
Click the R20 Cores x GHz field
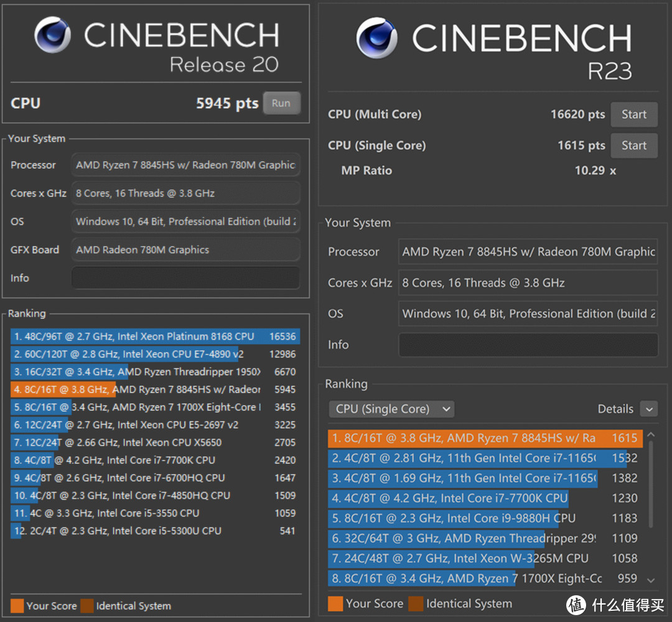[x=185, y=193]
